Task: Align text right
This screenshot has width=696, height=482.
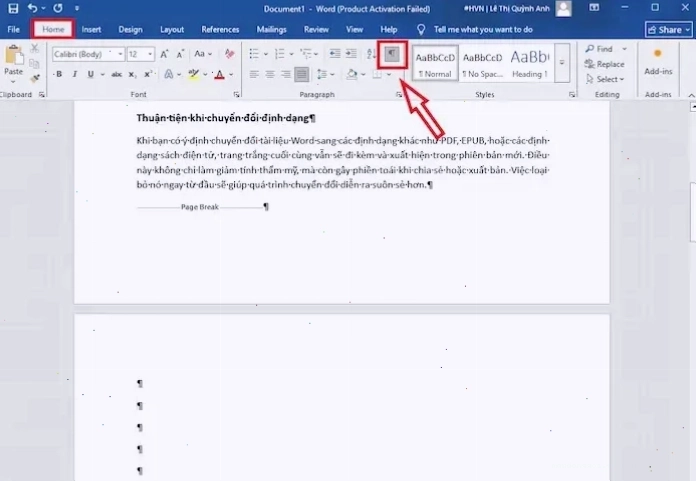Action: pos(286,74)
